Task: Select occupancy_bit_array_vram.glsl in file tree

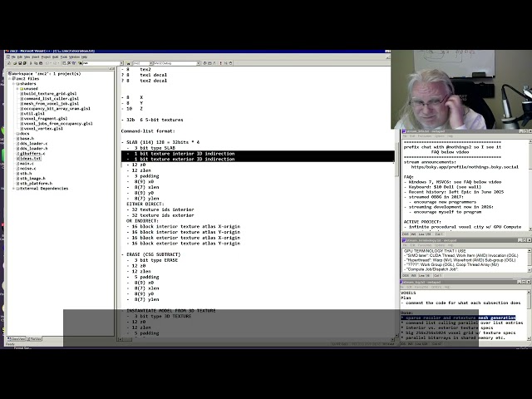Action: (57, 109)
